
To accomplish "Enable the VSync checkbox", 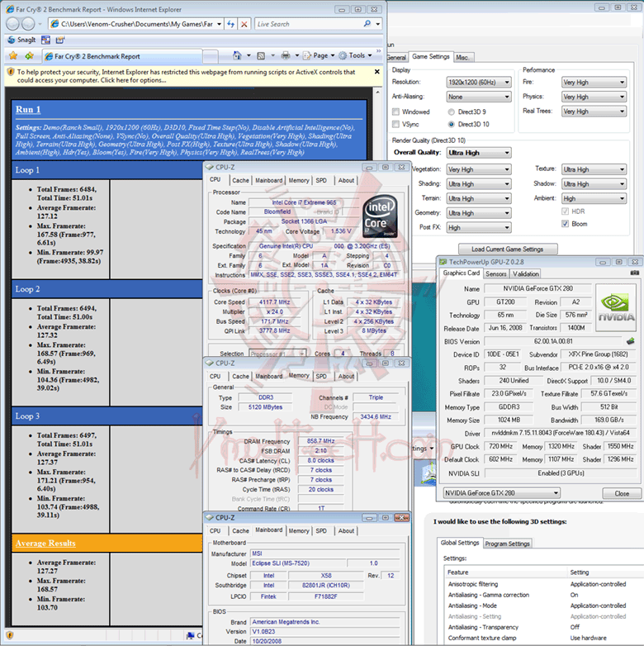I will pos(395,124).
